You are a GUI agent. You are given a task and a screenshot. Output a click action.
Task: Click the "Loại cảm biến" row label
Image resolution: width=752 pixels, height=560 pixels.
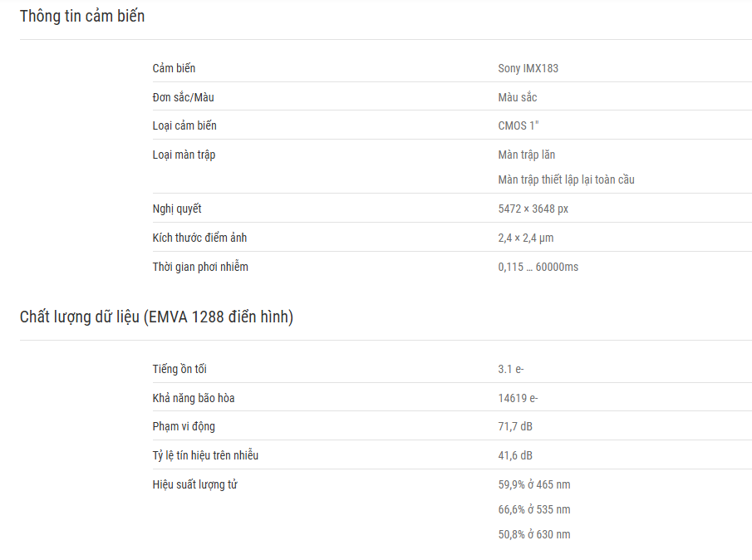tap(184, 125)
